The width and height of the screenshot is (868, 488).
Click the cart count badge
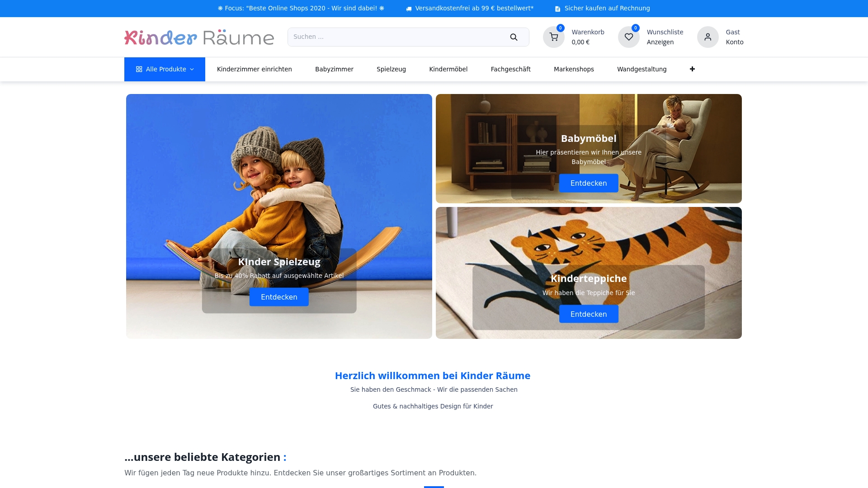[x=561, y=28]
